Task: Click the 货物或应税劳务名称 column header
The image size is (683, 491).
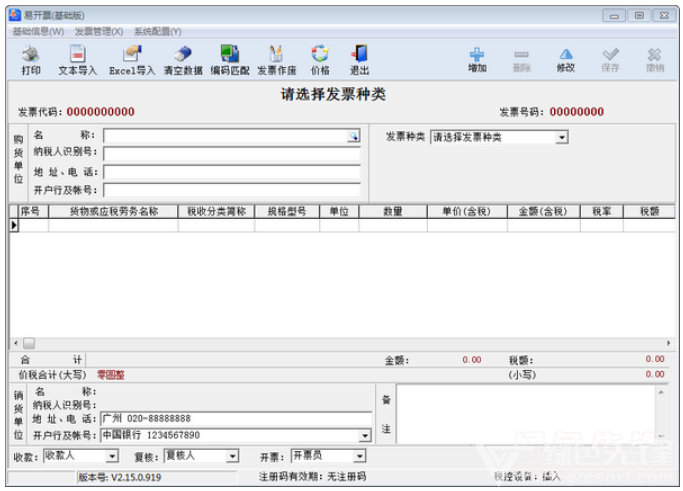Action: pos(113,211)
